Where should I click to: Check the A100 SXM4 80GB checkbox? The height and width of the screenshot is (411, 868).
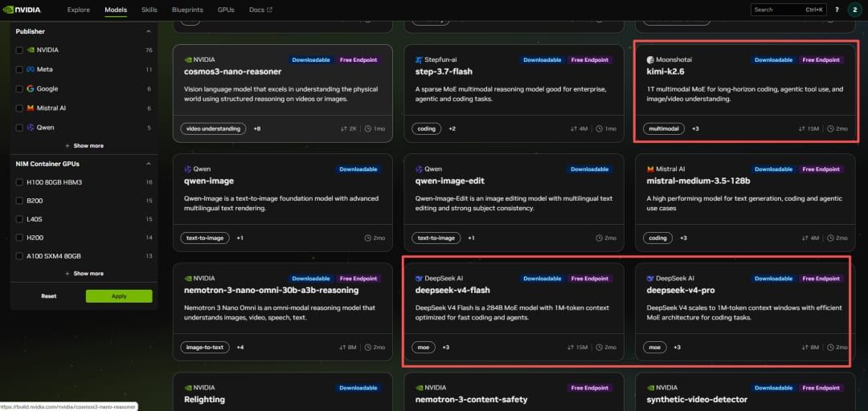[x=19, y=257]
